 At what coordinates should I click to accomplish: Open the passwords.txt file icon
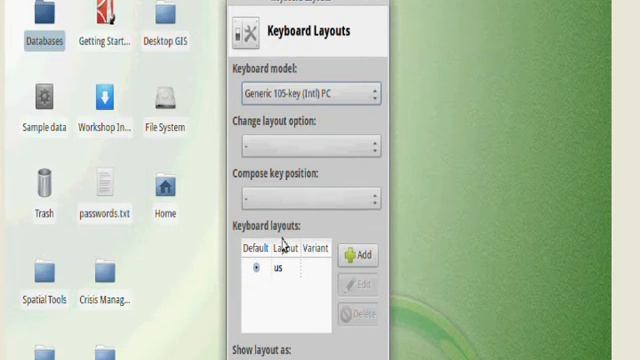pos(104,182)
